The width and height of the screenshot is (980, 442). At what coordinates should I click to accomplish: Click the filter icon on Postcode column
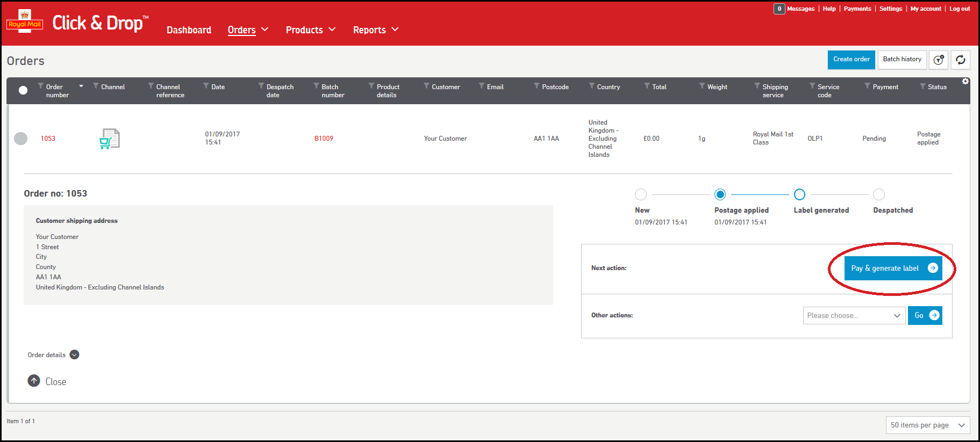click(x=537, y=86)
